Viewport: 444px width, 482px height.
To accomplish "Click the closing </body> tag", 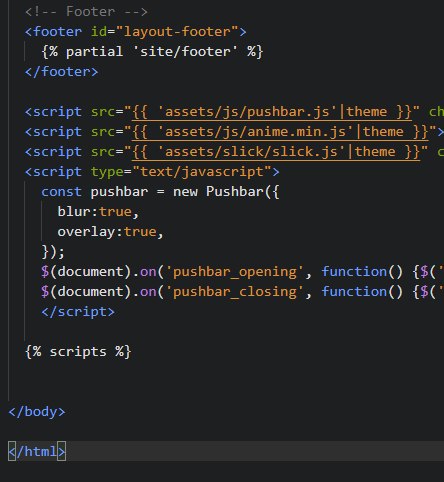I will coord(37,412).
